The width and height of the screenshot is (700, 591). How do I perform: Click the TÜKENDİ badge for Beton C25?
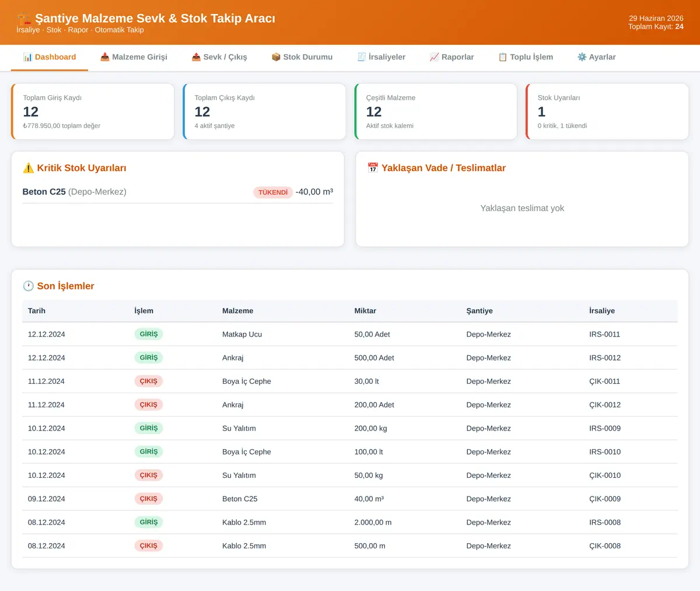[x=273, y=192]
